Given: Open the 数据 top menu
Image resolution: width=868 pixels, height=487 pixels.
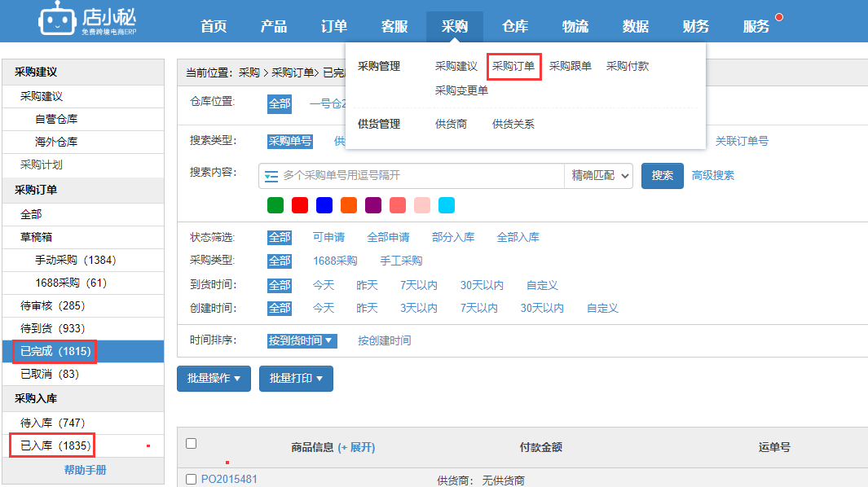Looking at the screenshot, I should [636, 26].
